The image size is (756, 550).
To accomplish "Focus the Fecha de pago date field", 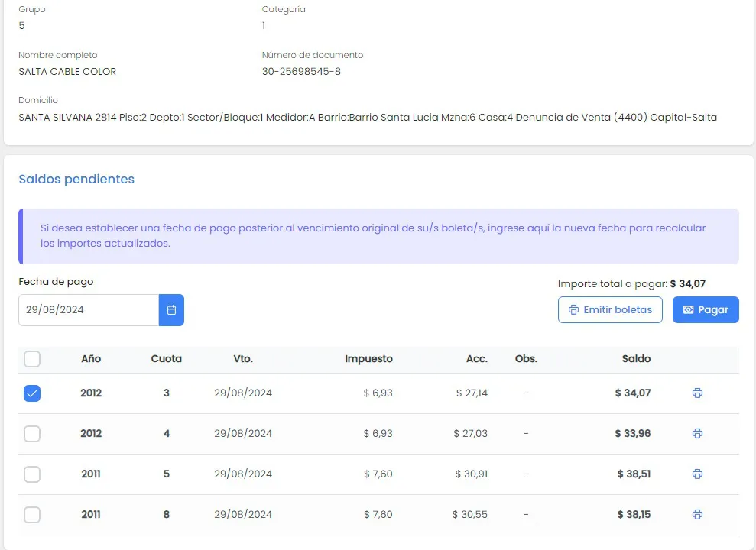I will (88, 310).
